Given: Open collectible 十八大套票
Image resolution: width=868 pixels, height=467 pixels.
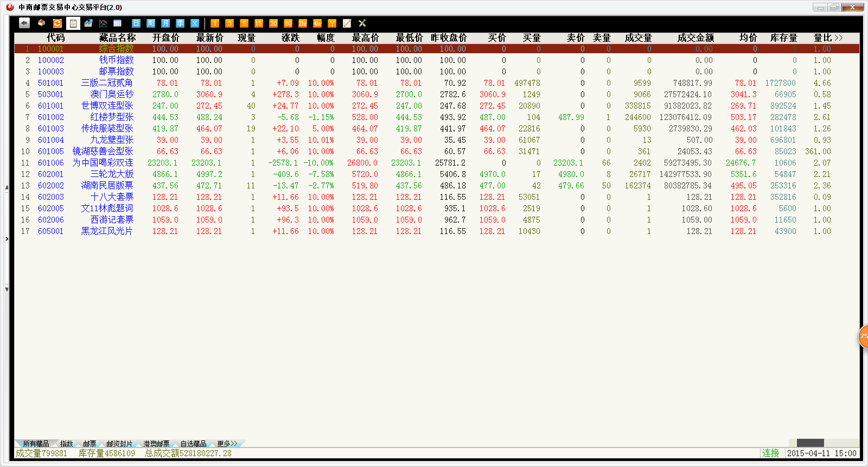Looking at the screenshot, I should tap(112, 197).
